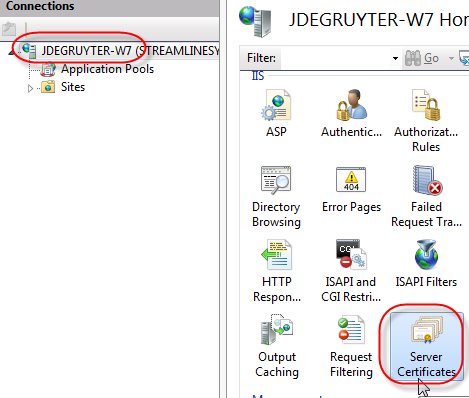Screen dimensions: 469x398
Task: Click the Go filter button
Action: pos(422,58)
